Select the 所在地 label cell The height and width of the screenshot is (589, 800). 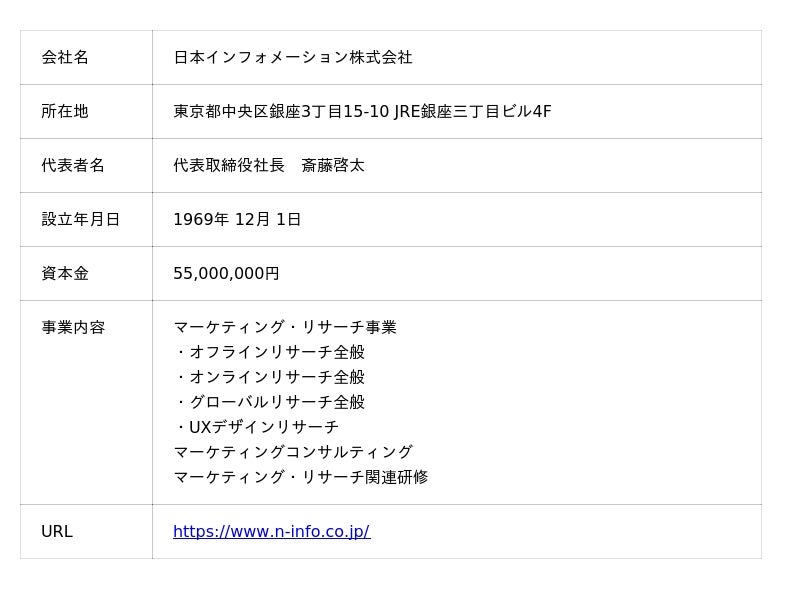tap(65, 112)
